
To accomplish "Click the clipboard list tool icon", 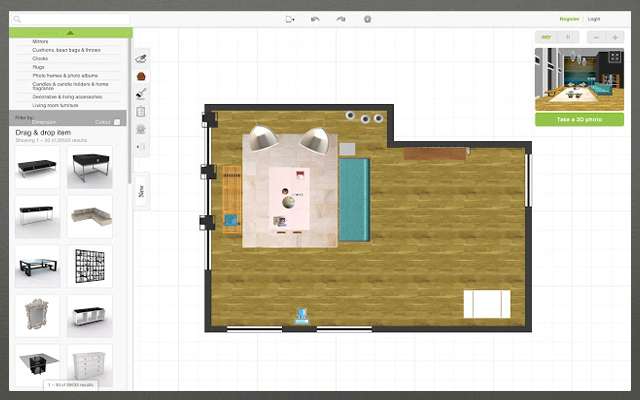I will coord(141,112).
